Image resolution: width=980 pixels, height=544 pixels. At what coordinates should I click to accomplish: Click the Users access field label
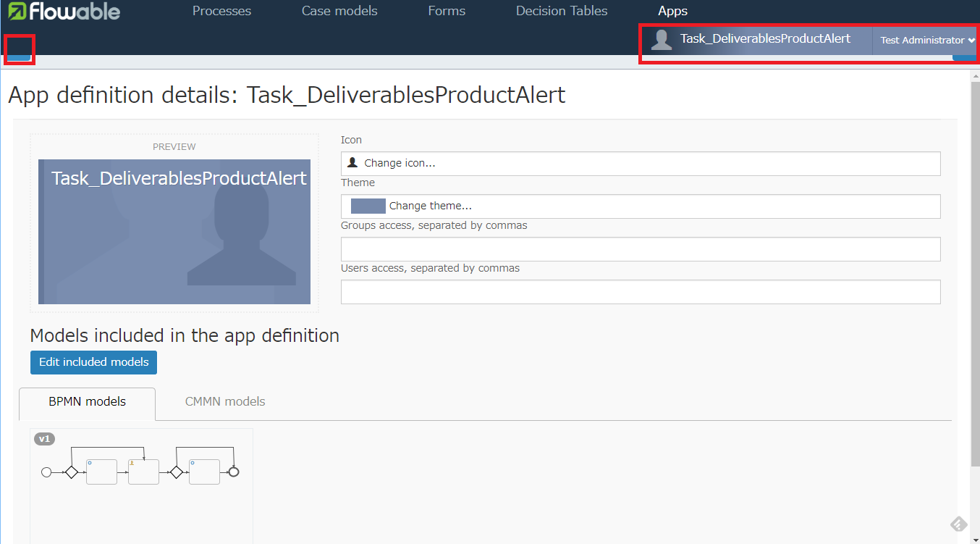point(431,268)
